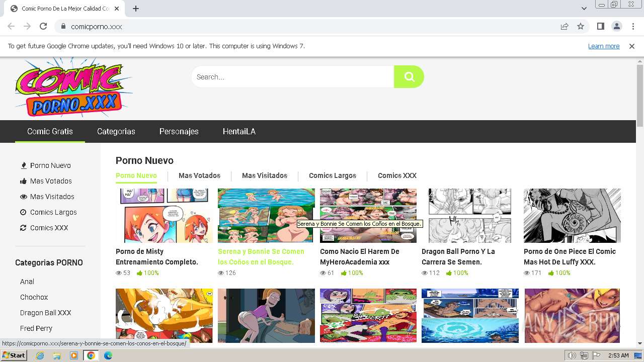Switch to the Mas Votados tab
This screenshot has width=644, height=362.
coord(199,175)
